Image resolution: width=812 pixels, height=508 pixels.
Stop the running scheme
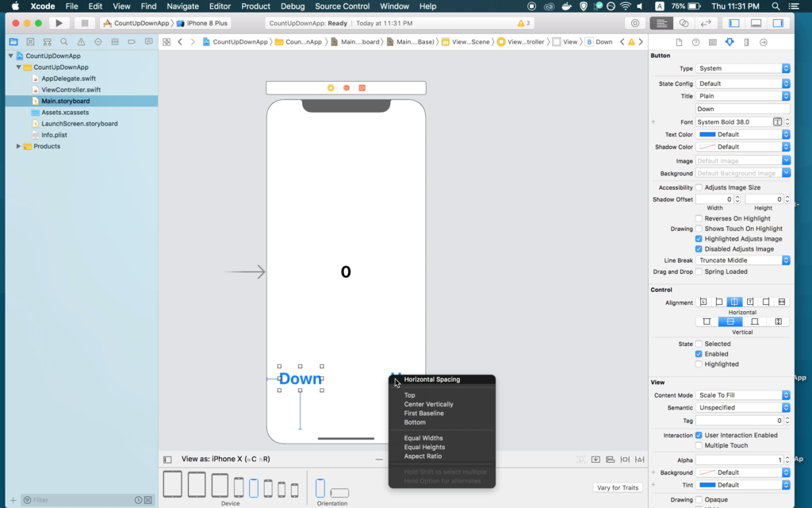pyautogui.click(x=84, y=23)
